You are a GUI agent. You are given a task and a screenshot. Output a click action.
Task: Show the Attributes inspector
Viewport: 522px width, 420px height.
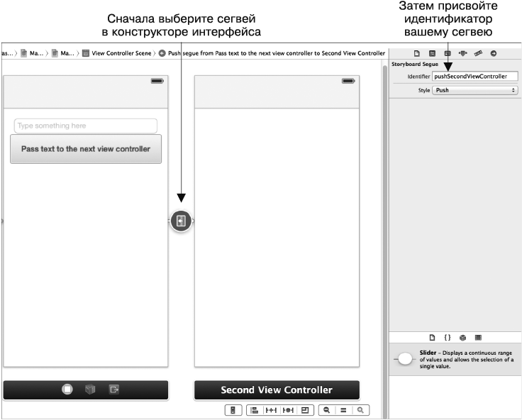point(462,53)
